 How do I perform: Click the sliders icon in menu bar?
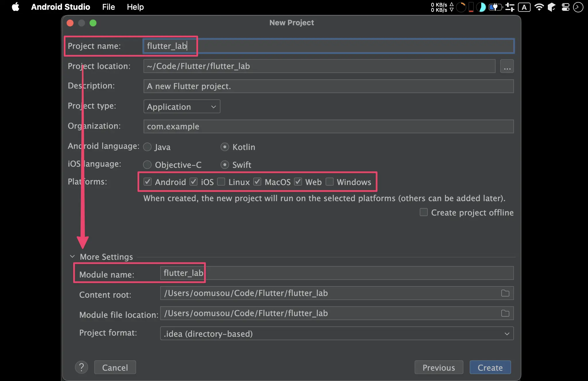pos(510,7)
